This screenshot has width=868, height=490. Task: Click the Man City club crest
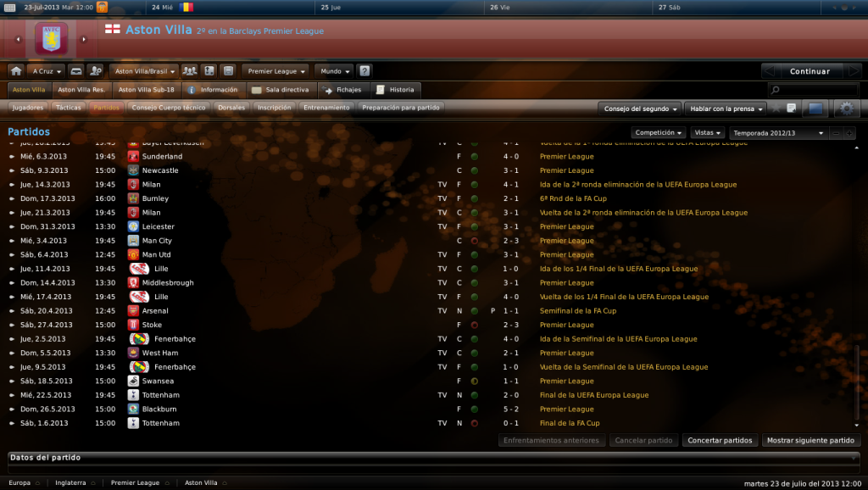point(133,241)
